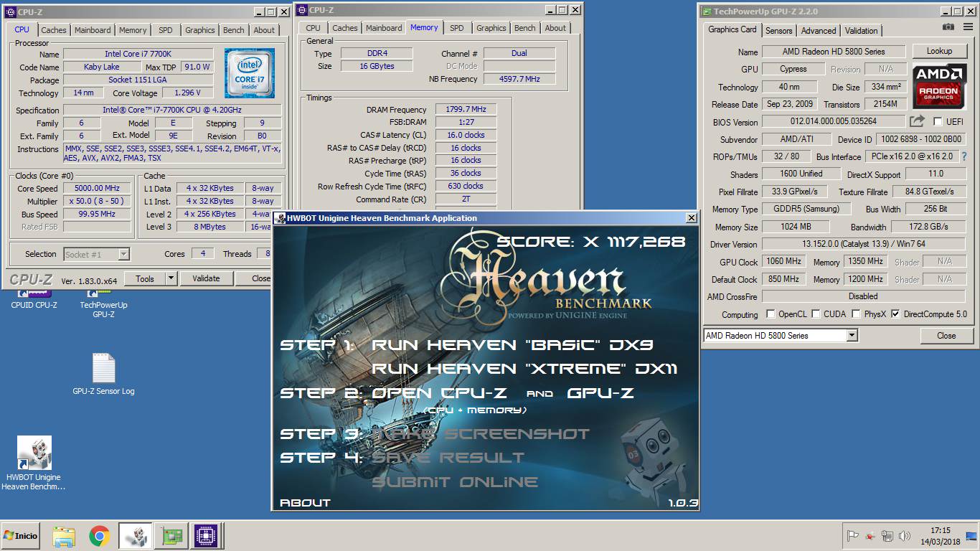The image size is (980, 551).
Task: Open the HWBOT Unigine Heaven desktop shortcut
Action: point(34,463)
